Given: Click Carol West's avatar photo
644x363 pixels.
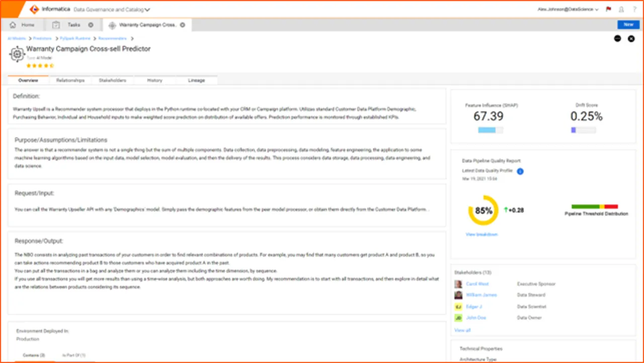Looking at the screenshot, I should 458,284.
